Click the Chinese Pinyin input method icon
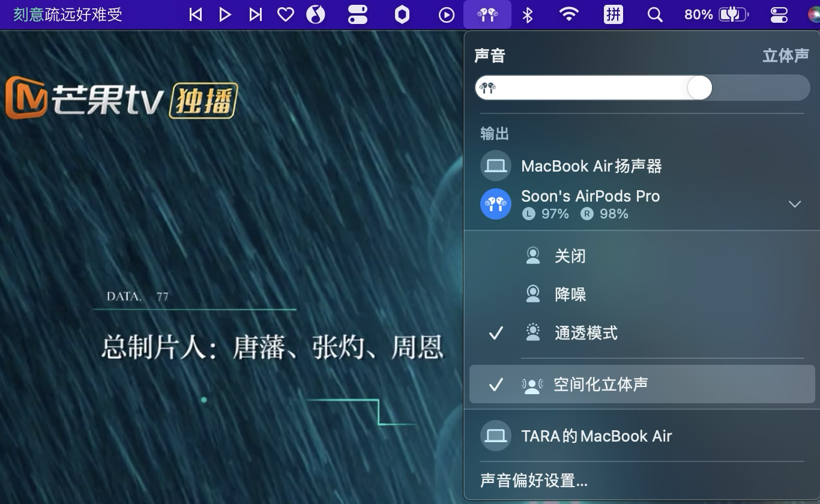This screenshot has width=820, height=504. tap(613, 14)
